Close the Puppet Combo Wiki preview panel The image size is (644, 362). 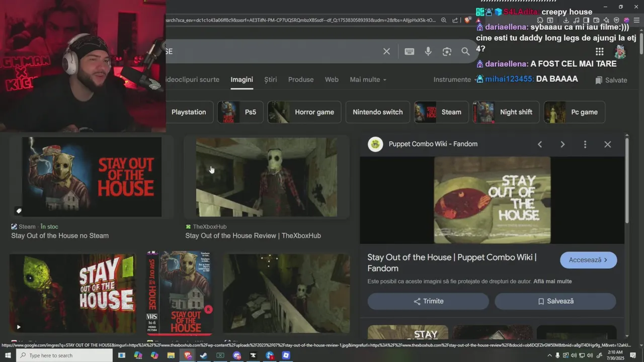point(607,144)
